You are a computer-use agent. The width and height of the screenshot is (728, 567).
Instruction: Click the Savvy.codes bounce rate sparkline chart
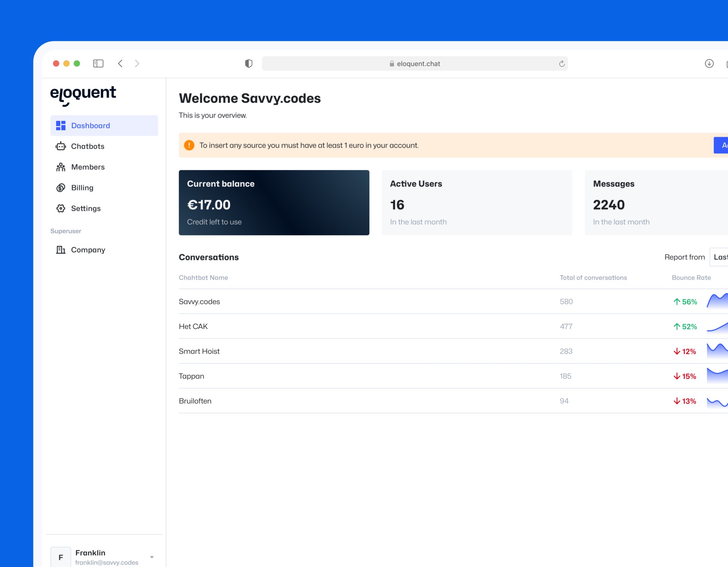click(717, 301)
